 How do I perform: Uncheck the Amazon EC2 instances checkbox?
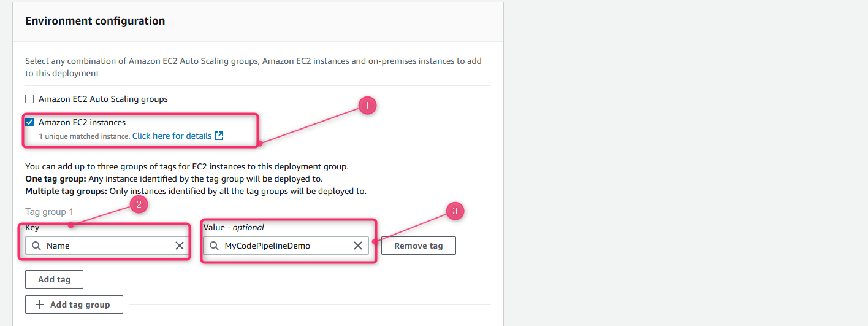(29, 122)
